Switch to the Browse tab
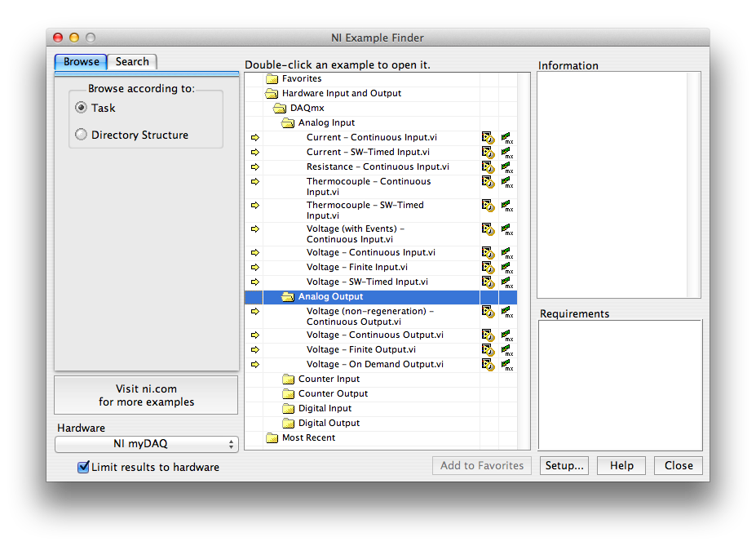This screenshot has width=756, height=546. tap(81, 61)
